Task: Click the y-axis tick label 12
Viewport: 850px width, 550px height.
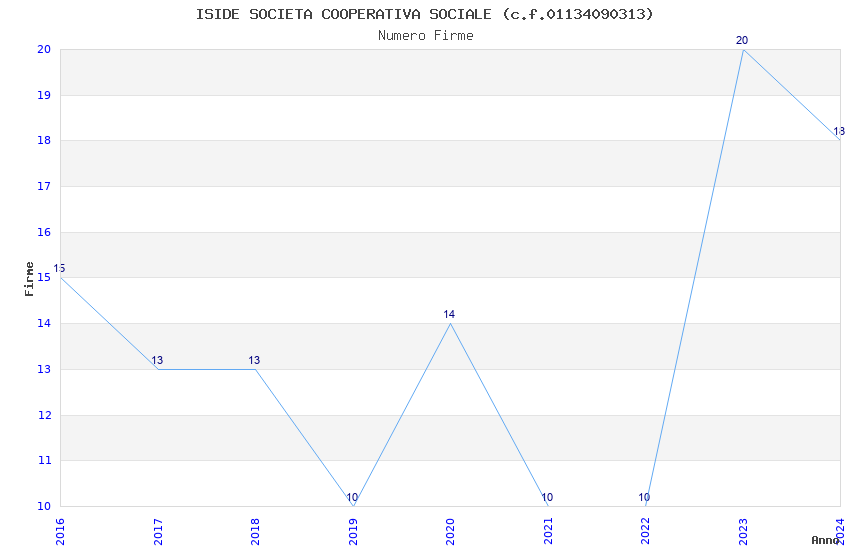Action: click(x=44, y=415)
